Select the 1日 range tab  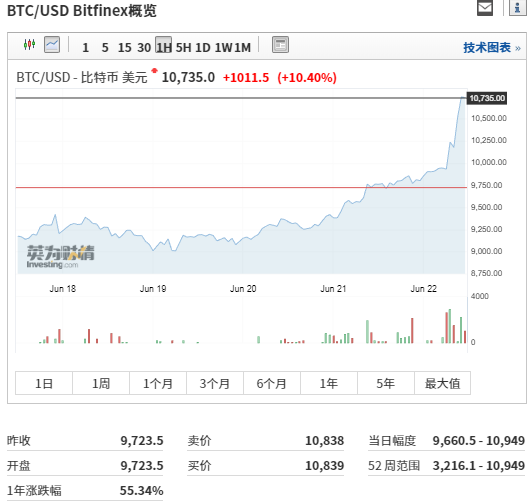[44, 383]
